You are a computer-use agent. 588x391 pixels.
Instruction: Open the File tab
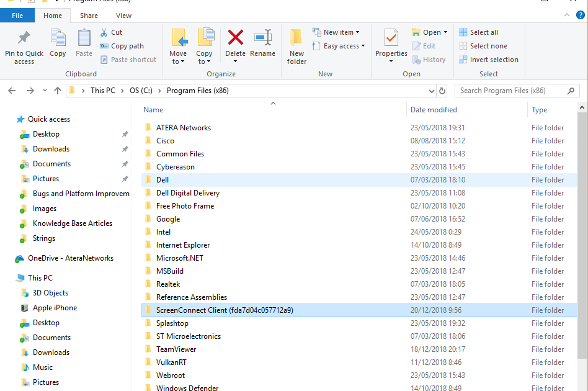point(17,16)
